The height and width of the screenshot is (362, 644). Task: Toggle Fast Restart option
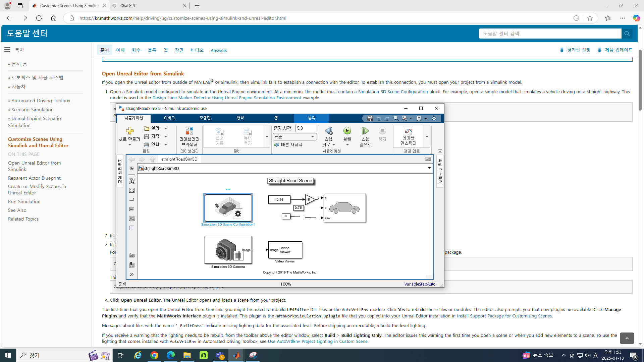tap(288, 144)
